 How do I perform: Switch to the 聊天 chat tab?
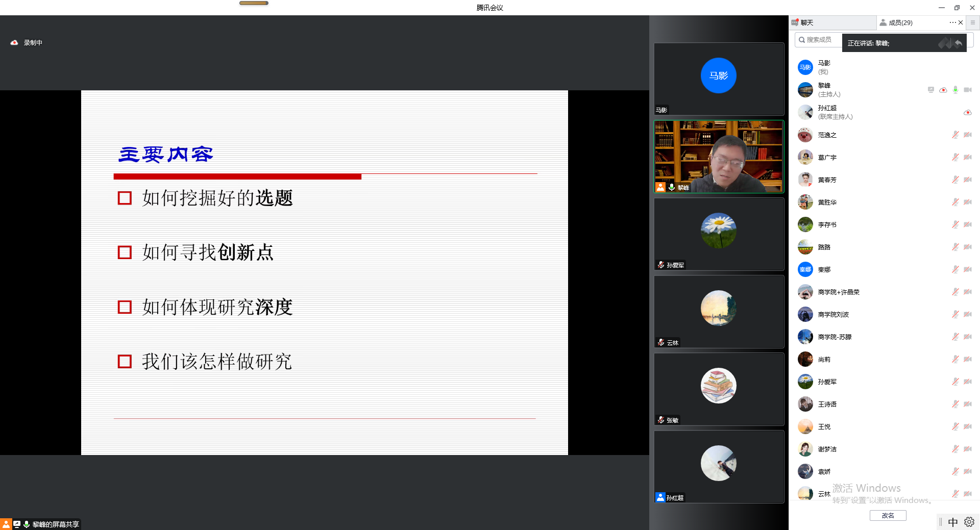click(806, 22)
